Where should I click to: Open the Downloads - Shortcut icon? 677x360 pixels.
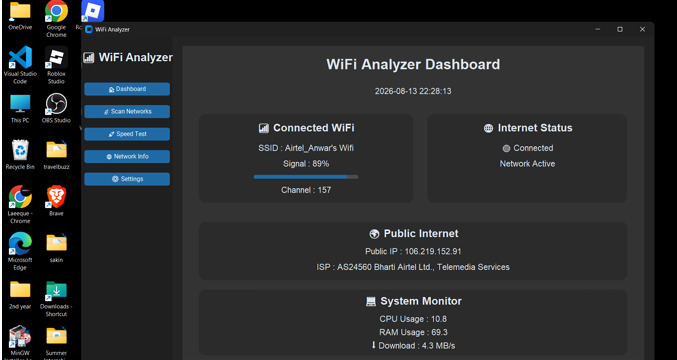click(x=56, y=290)
